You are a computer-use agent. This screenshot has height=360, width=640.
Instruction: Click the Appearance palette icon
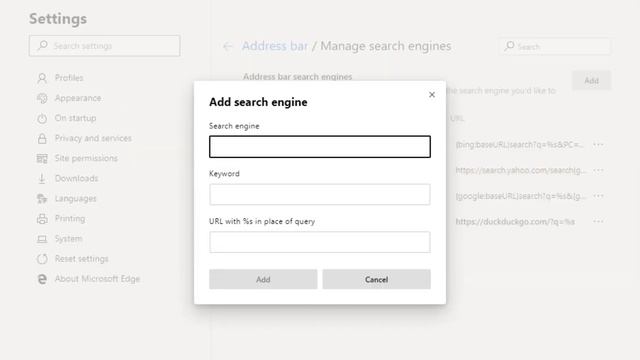coord(42,98)
